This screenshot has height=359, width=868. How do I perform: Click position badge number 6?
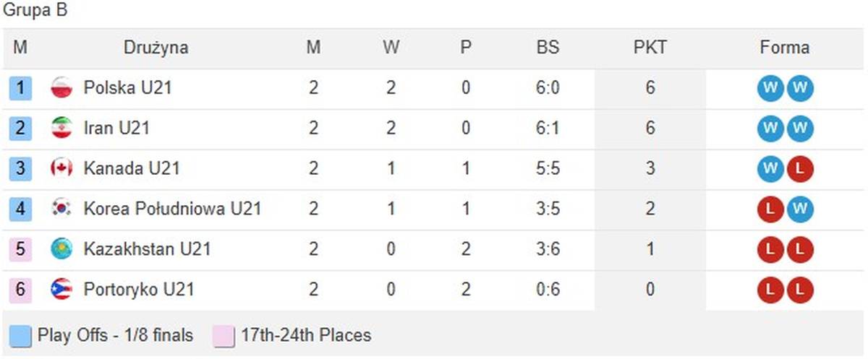(20, 290)
